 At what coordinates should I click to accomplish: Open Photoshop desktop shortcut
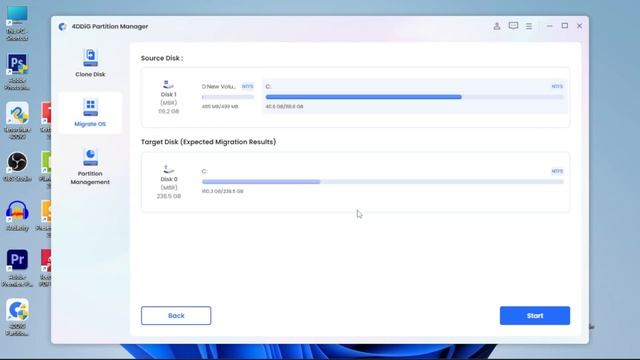point(17,71)
